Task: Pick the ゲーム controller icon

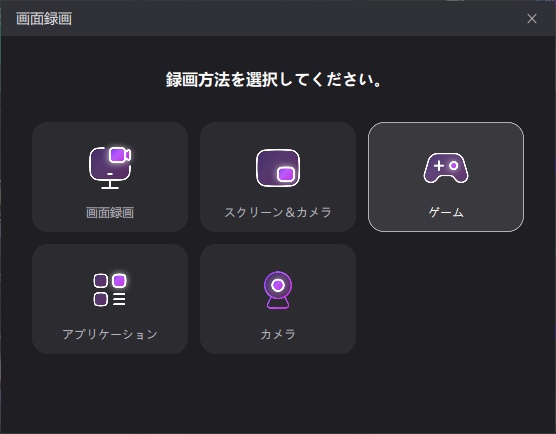Action: click(446, 168)
